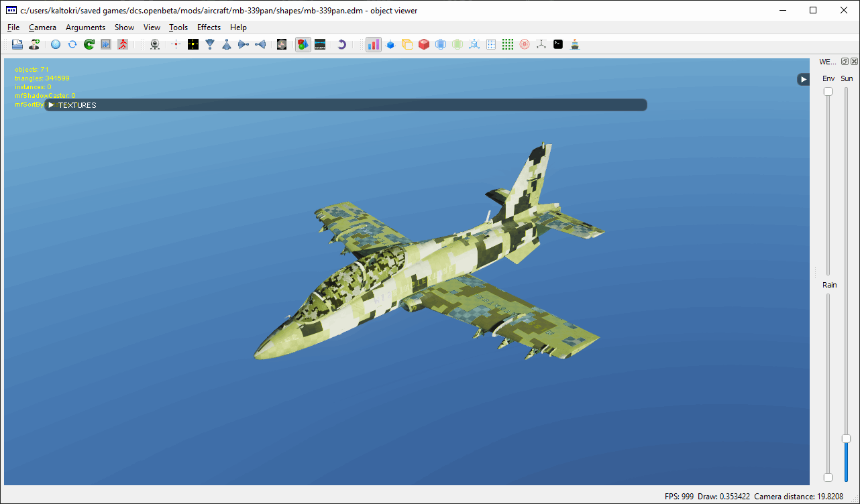860x504 pixels.
Task: Expand the side panel arrow near weather dock
Action: pyautogui.click(x=803, y=79)
